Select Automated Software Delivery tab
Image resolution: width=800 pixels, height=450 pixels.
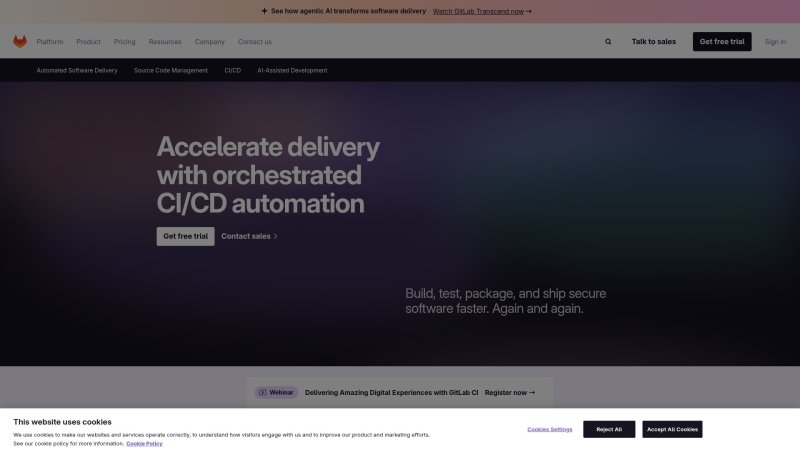(77, 70)
